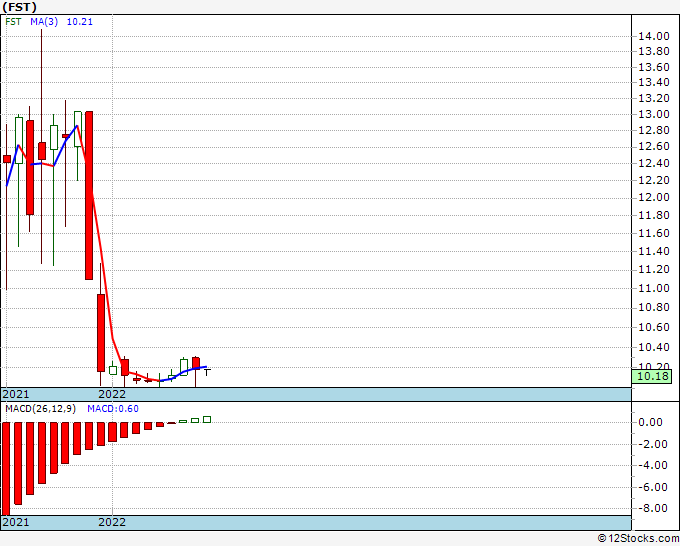Click the first, longest red MACD bar
Image resolution: width=680 pixels, height=546 pixels.
point(6,468)
